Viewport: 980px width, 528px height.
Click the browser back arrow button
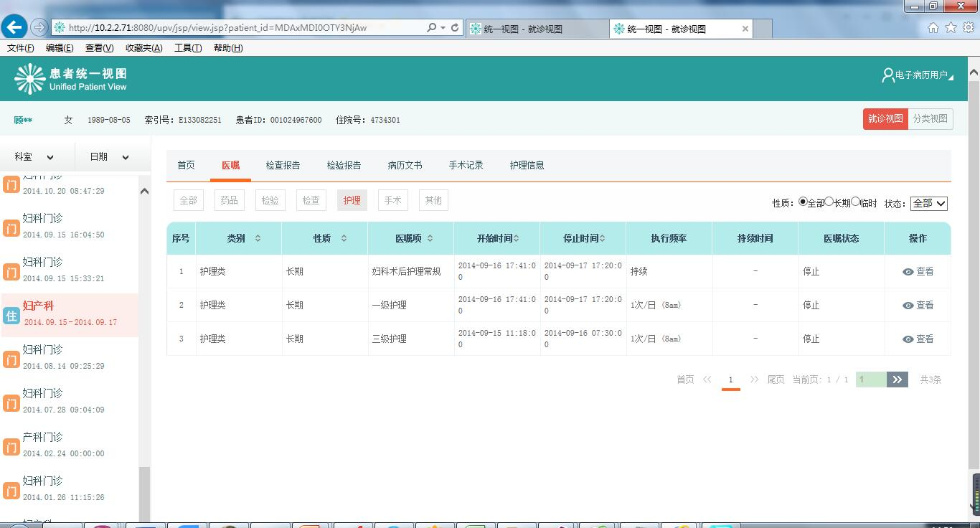pos(15,27)
